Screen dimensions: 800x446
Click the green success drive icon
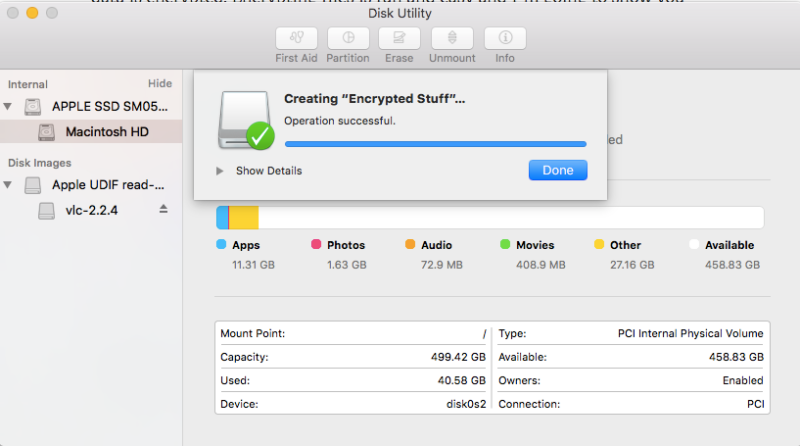click(244, 119)
